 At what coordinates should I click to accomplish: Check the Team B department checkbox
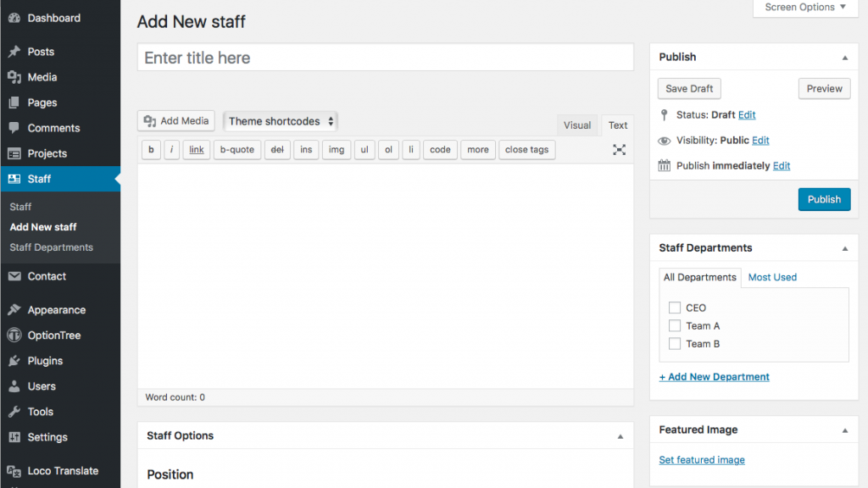pyautogui.click(x=675, y=343)
